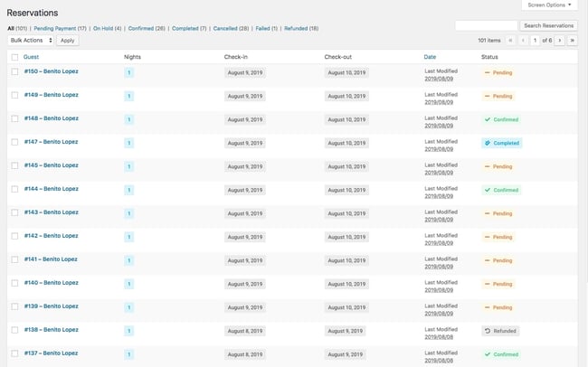Open reservation #145 – Benito Lopez
The height and width of the screenshot is (367, 588).
tap(51, 165)
